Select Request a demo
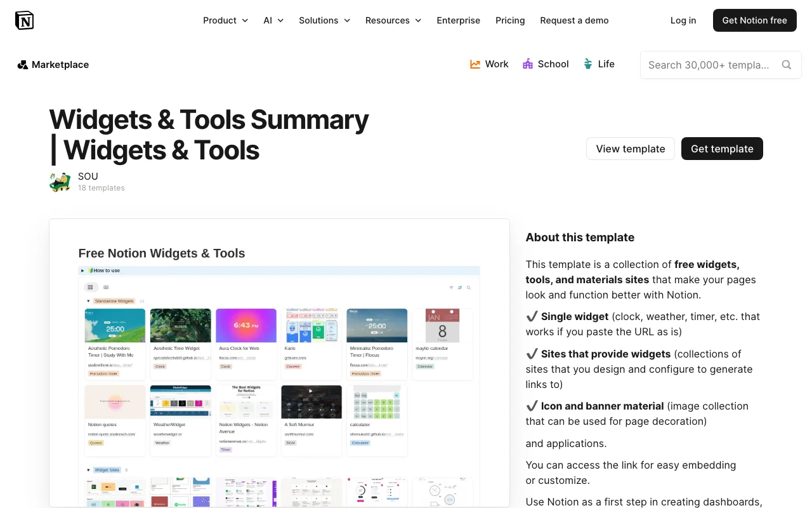The height and width of the screenshot is (508, 812). tap(574, 20)
